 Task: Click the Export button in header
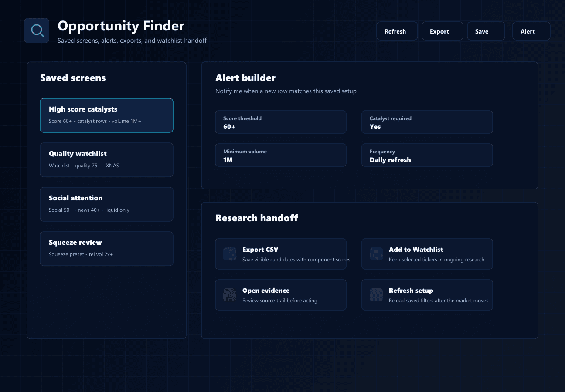pyautogui.click(x=442, y=31)
